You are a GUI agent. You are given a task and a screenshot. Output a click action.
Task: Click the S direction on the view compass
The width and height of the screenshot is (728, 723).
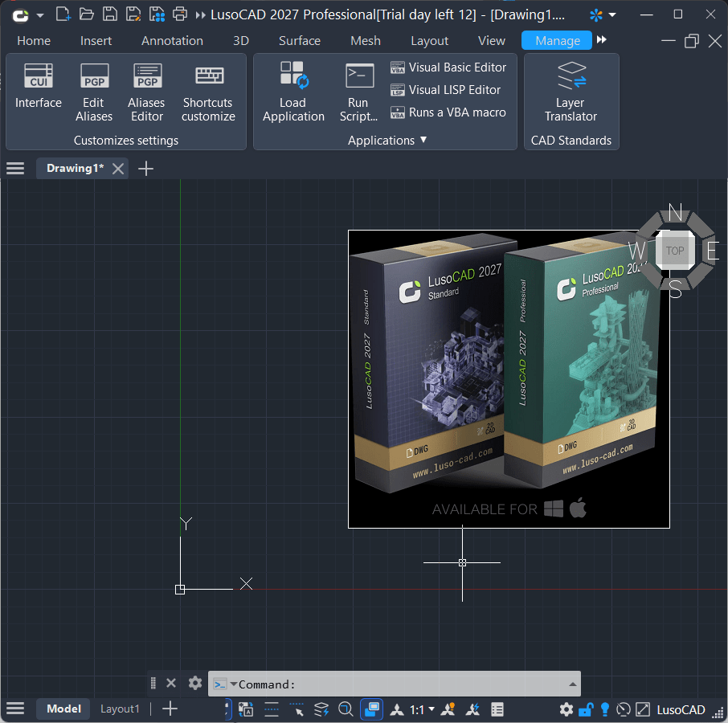pos(675,288)
